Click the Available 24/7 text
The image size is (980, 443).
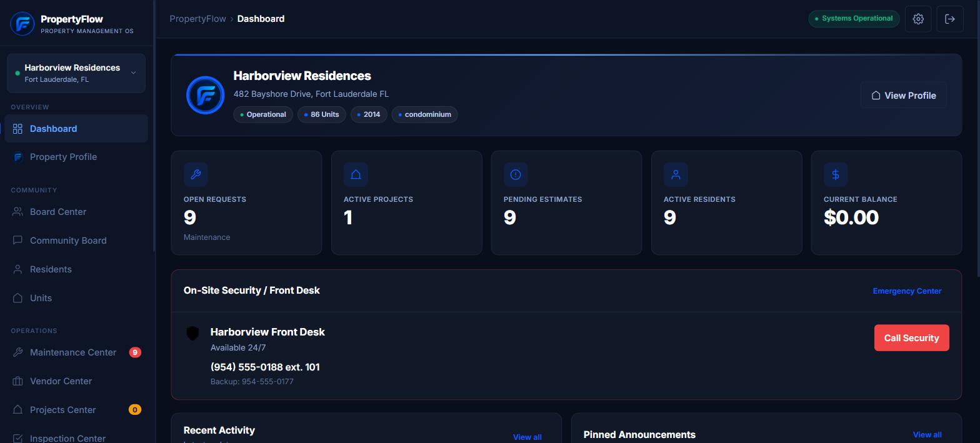tap(238, 347)
